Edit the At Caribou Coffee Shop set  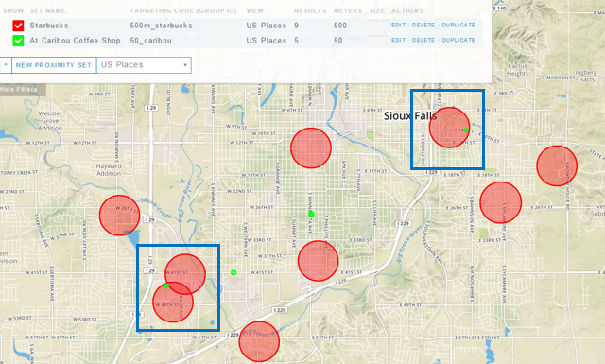[x=399, y=40]
